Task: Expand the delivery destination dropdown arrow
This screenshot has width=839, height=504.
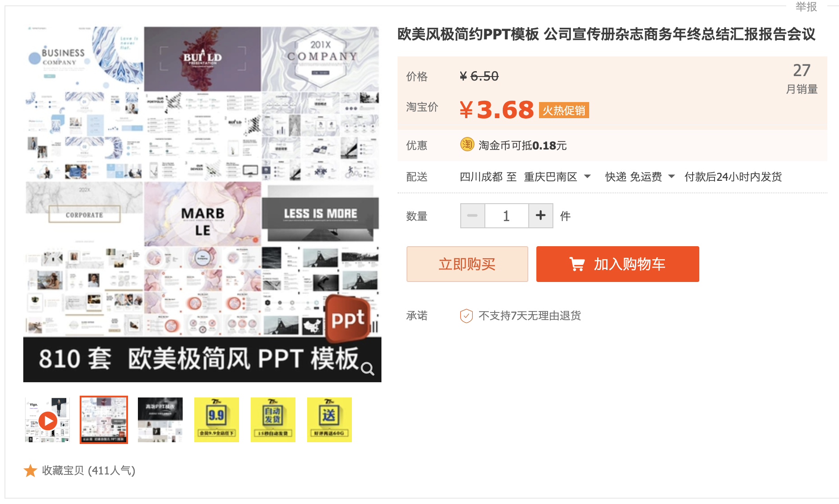Action: click(587, 176)
